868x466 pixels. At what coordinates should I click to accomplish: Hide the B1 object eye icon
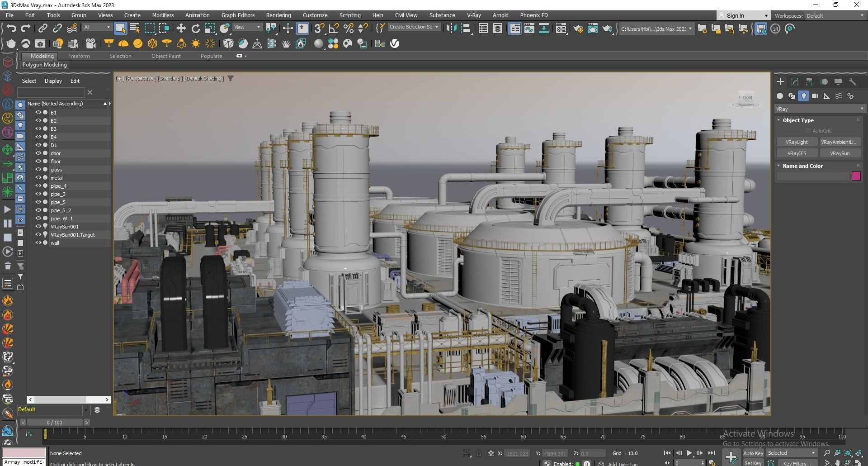[x=38, y=112]
